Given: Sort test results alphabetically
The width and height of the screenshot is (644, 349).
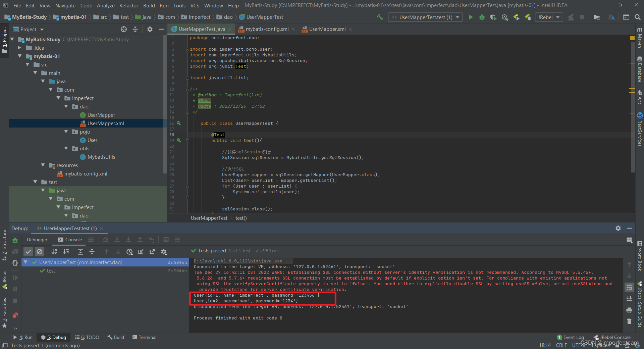Looking at the screenshot, I should [x=54, y=252].
